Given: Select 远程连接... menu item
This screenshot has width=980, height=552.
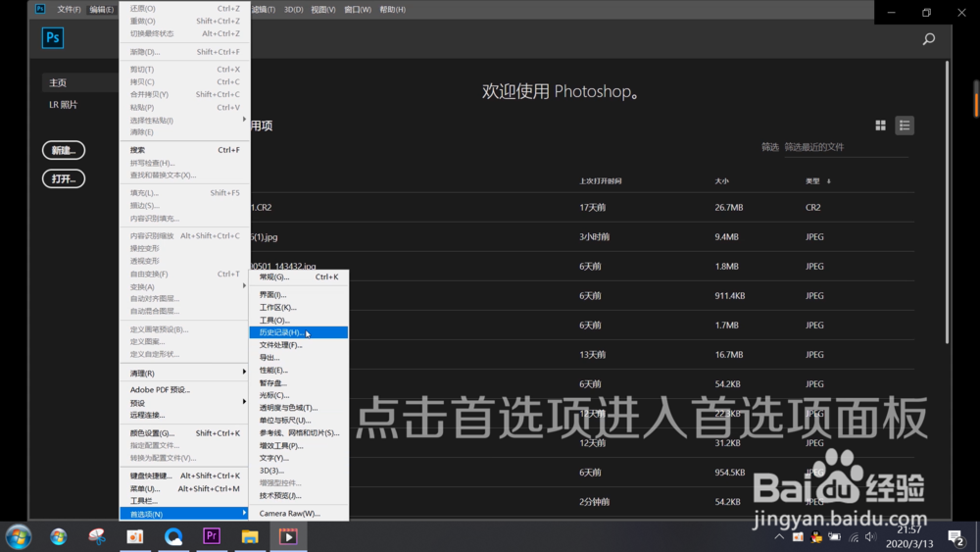Looking at the screenshot, I should click(x=184, y=415).
